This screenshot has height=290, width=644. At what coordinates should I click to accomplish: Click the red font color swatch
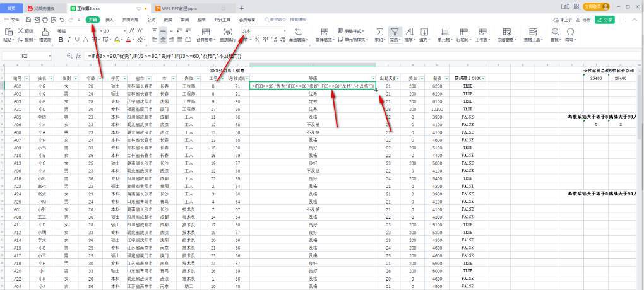click(128, 40)
